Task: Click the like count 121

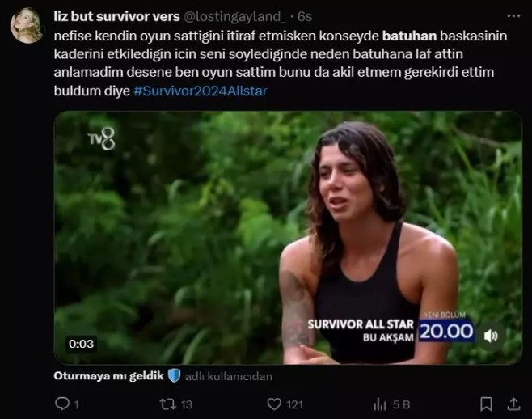Action: (294, 404)
